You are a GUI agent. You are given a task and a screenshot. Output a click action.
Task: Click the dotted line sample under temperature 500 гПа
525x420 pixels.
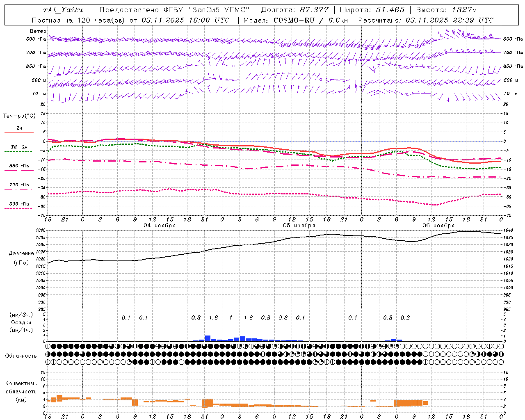point(18,208)
